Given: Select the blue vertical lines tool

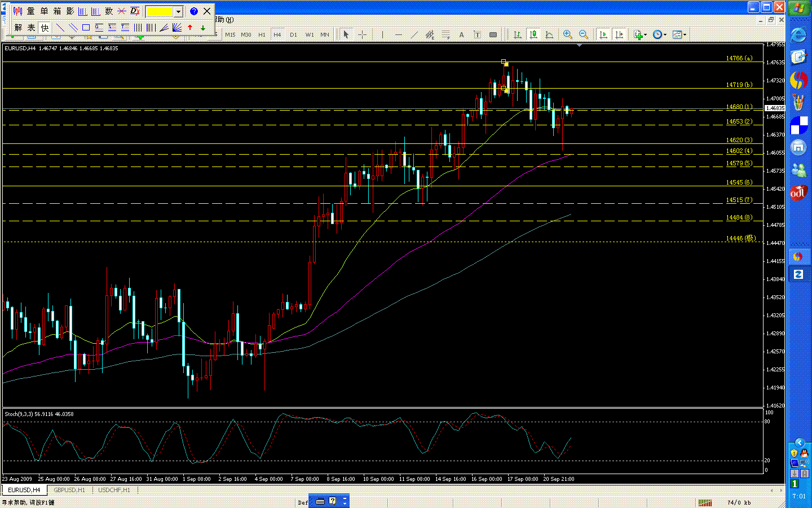Looking at the screenshot, I should 138,28.
